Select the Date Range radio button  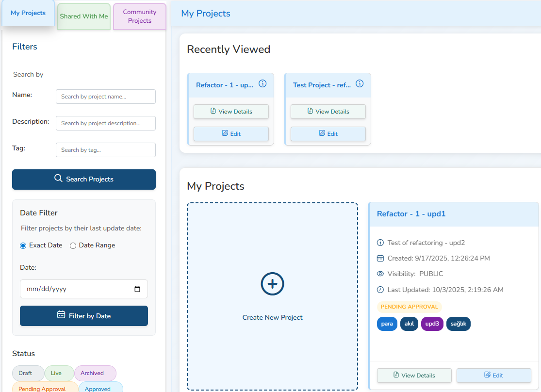(x=73, y=245)
